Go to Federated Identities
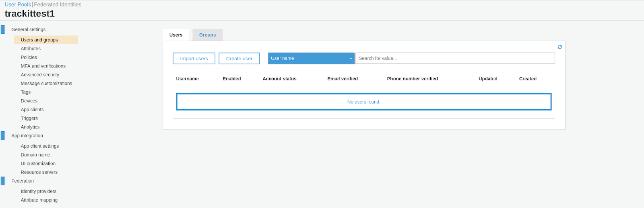Image resolution: width=644 pixels, height=208 pixels. (58, 4)
